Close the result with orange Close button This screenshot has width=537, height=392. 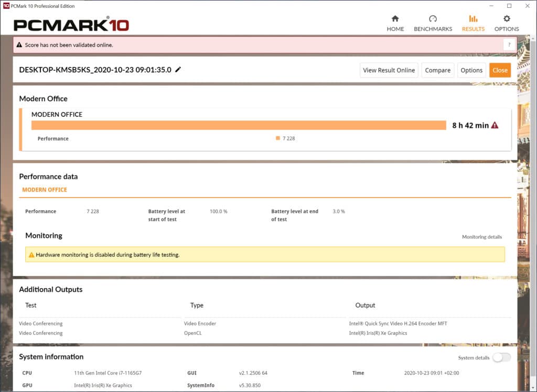point(500,70)
